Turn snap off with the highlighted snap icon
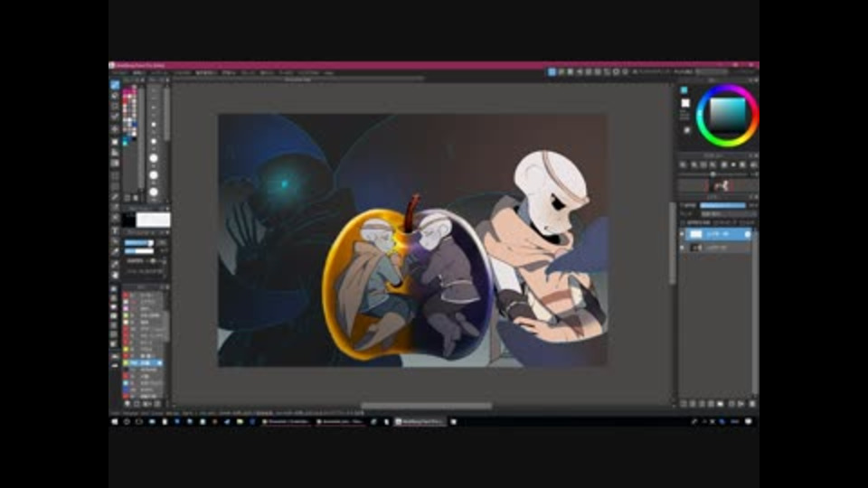This screenshot has width=868, height=488. tap(552, 72)
